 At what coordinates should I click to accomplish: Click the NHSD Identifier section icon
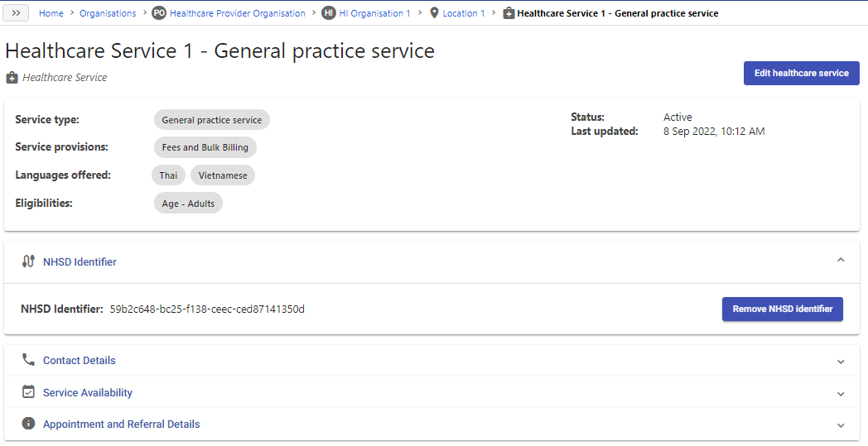pos(28,261)
